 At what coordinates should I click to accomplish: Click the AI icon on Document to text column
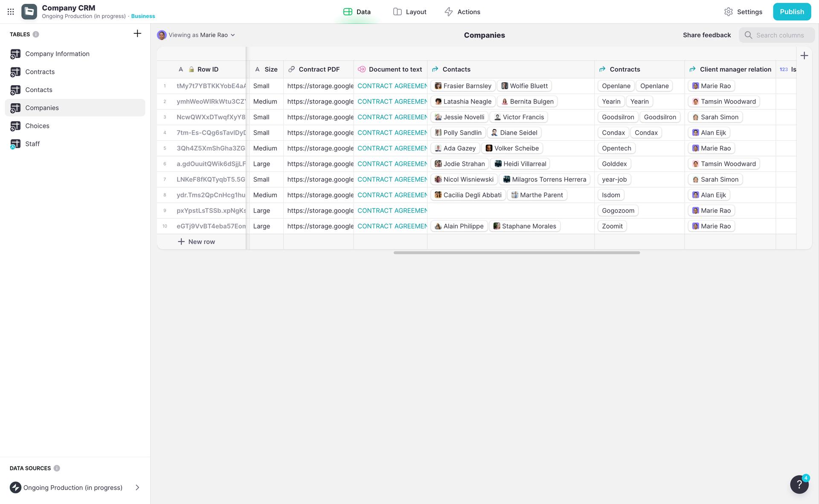[x=362, y=69]
